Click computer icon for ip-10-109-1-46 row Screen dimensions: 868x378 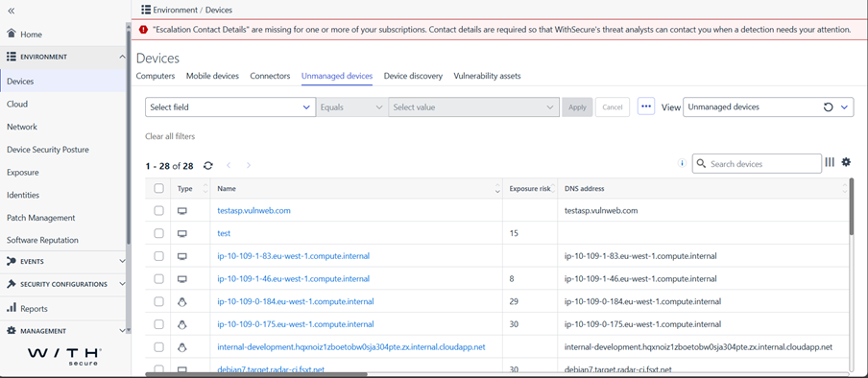[182, 279]
